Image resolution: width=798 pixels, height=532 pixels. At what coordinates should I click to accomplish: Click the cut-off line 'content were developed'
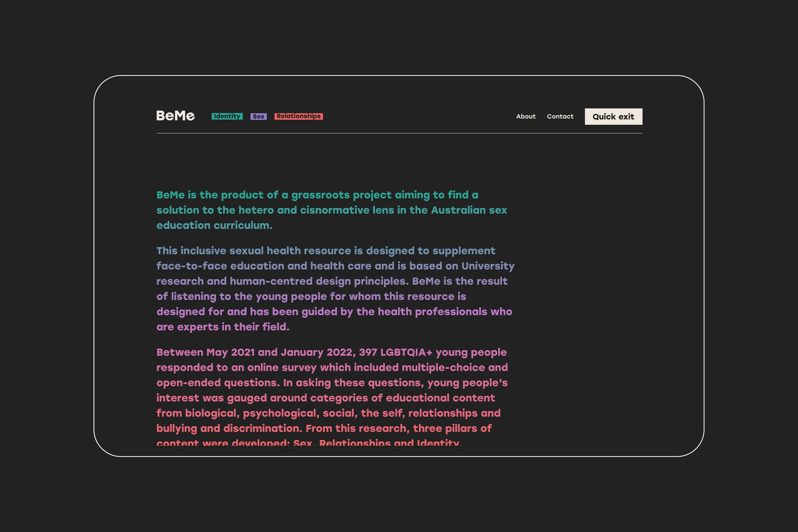[x=223, y=443]
